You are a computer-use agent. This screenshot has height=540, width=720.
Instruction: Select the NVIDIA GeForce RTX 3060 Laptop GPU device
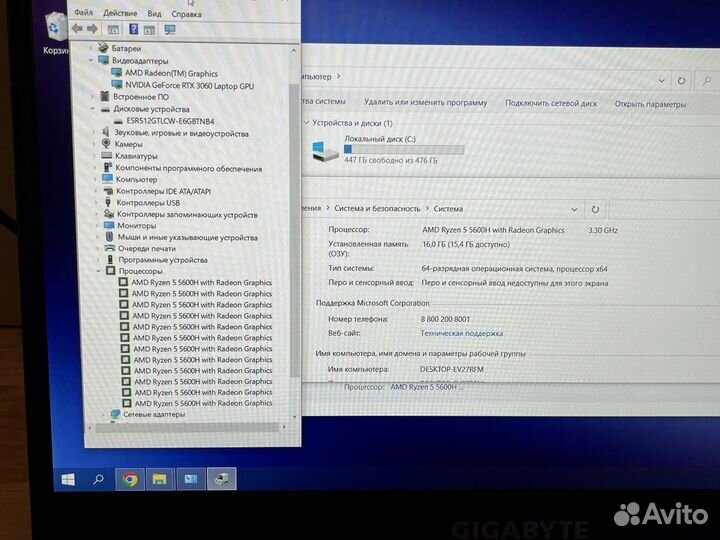pos(189,86)
